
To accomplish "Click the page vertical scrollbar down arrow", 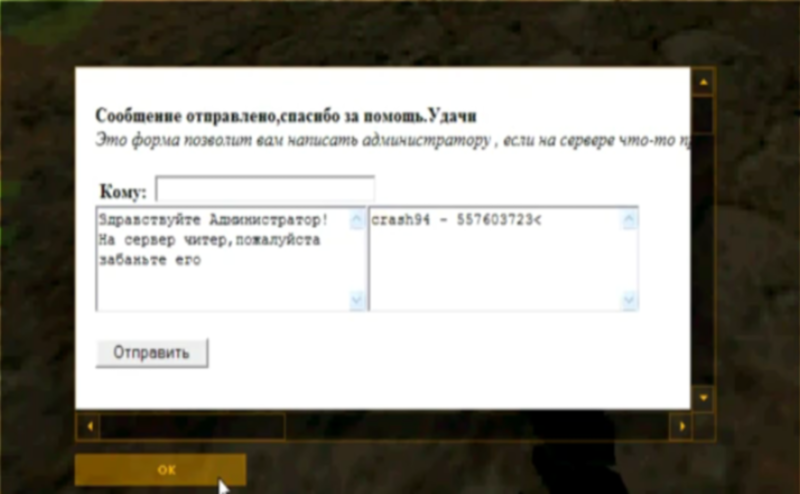I will coord(703,397).
